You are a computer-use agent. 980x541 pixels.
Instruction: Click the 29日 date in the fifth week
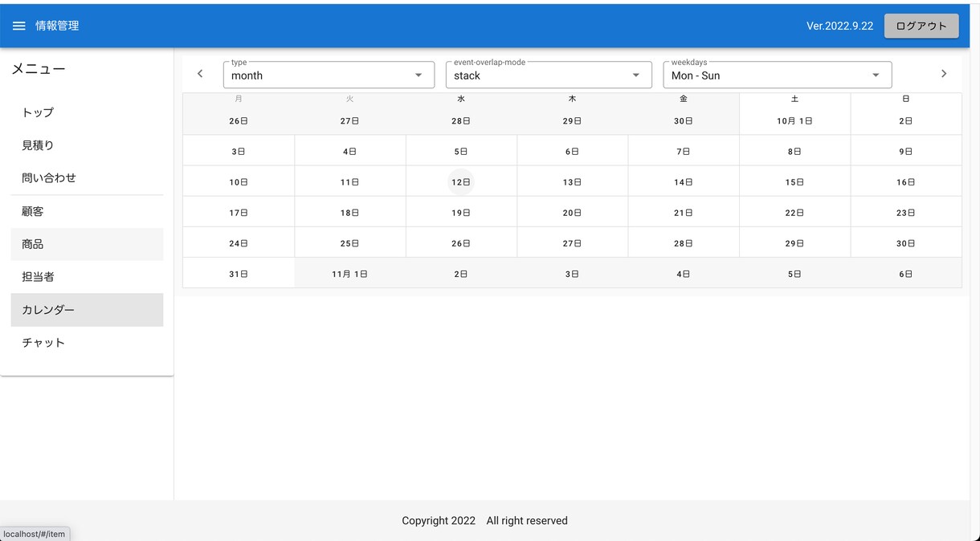[x=794, y=243]
